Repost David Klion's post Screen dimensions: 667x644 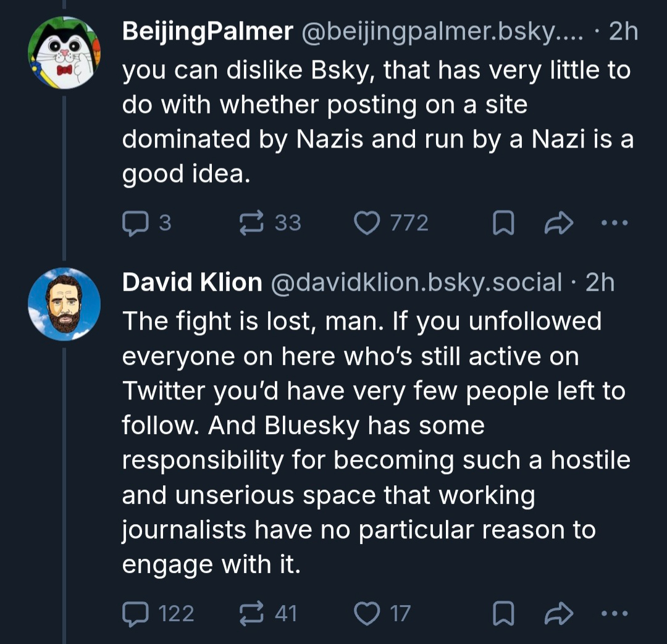pyautogui.click(x=251, y=613)
